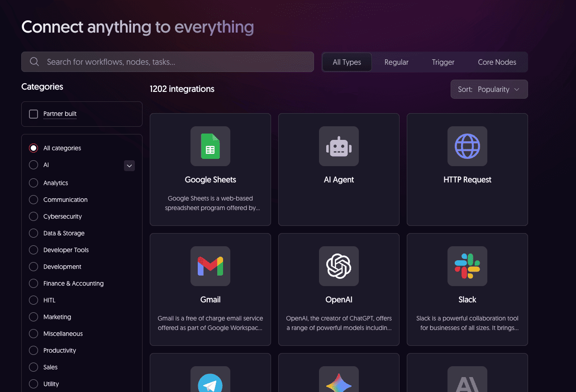576x392 pixels.
Task: Open the Sort by Popularity dropdown
Action: 489,89
